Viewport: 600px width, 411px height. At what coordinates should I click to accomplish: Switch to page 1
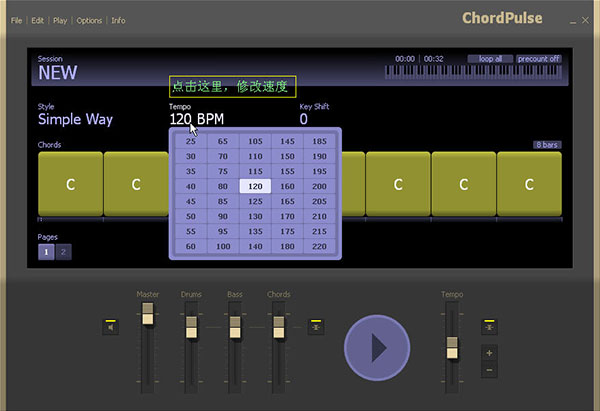point(46,252)
